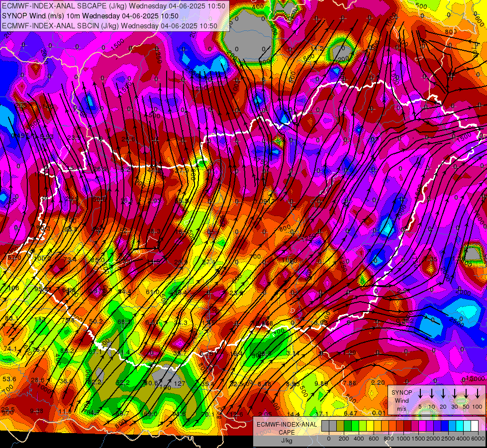Click the 2500 tick label on CAPE scale
487x448 pixels.
coord(449,439)
